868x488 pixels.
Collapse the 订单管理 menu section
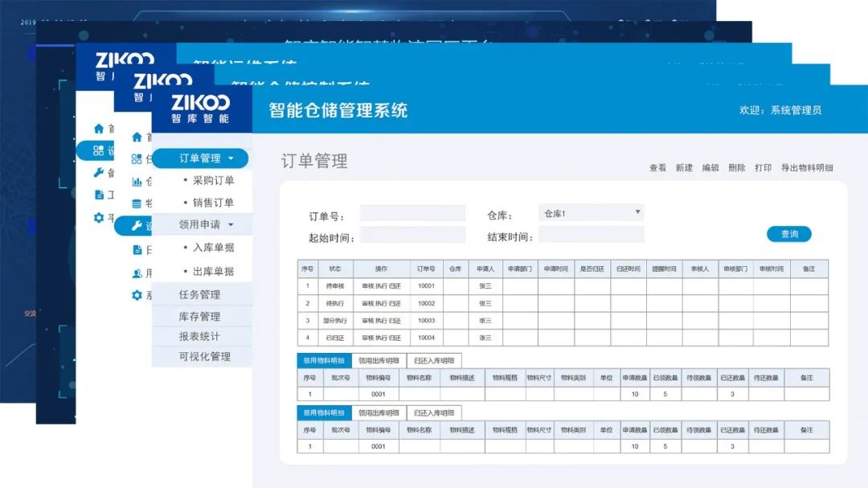[x=231, y=158]
